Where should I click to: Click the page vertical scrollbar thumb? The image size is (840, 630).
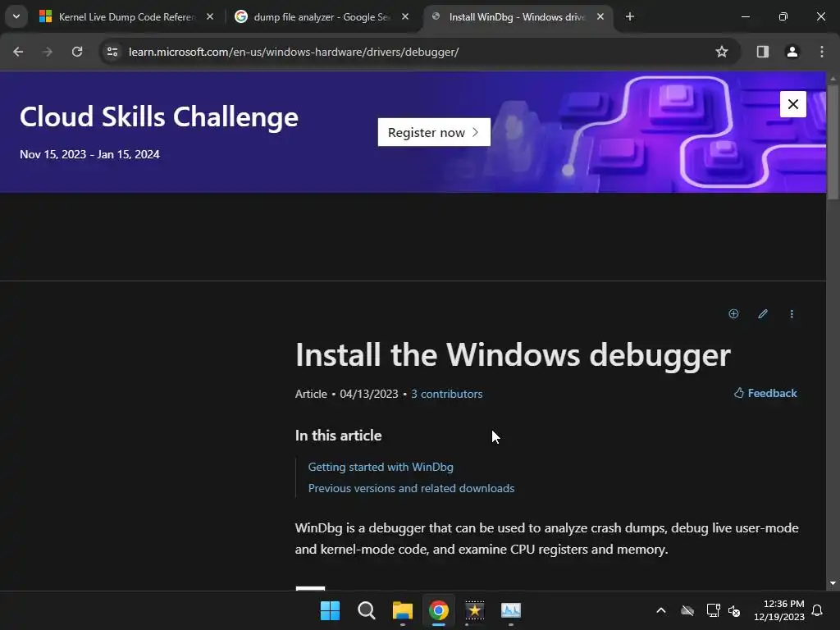[x=833, y=142]
